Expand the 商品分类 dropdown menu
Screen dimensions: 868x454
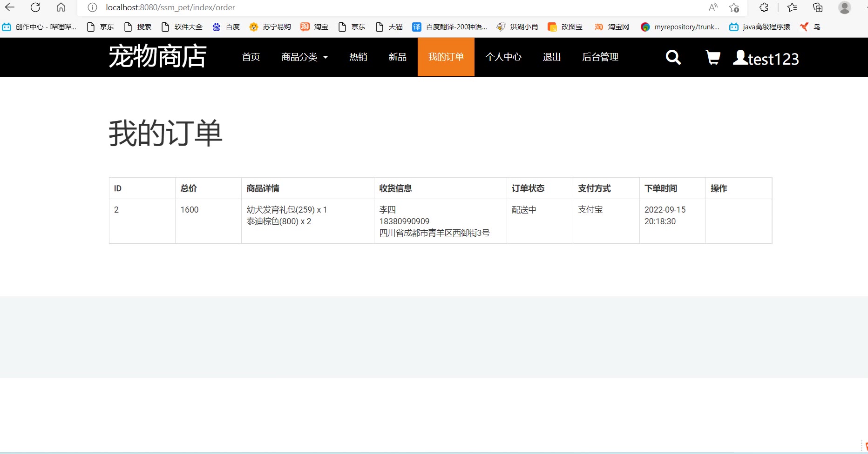click(305, 57)
